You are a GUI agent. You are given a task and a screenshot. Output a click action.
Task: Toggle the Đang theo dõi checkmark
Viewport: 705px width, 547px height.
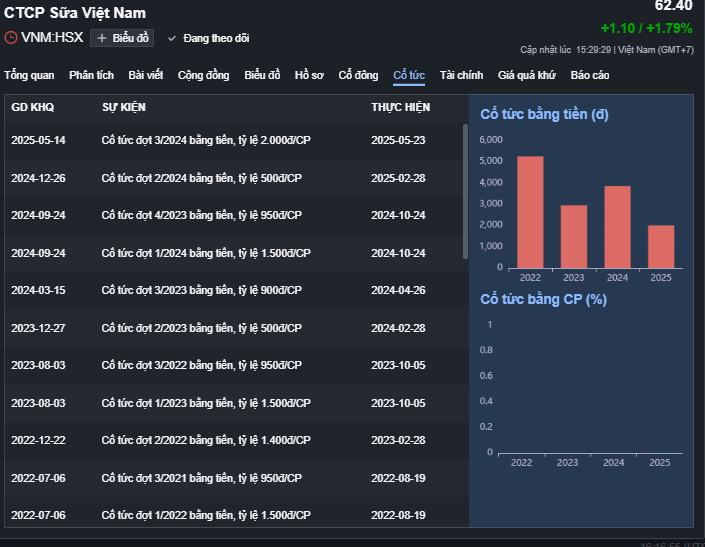[171, 39]
